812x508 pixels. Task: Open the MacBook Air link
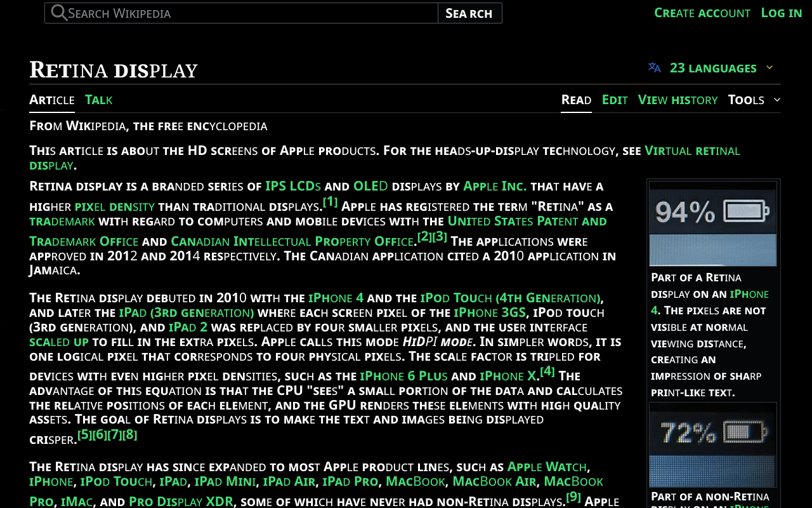coord(495,481)
